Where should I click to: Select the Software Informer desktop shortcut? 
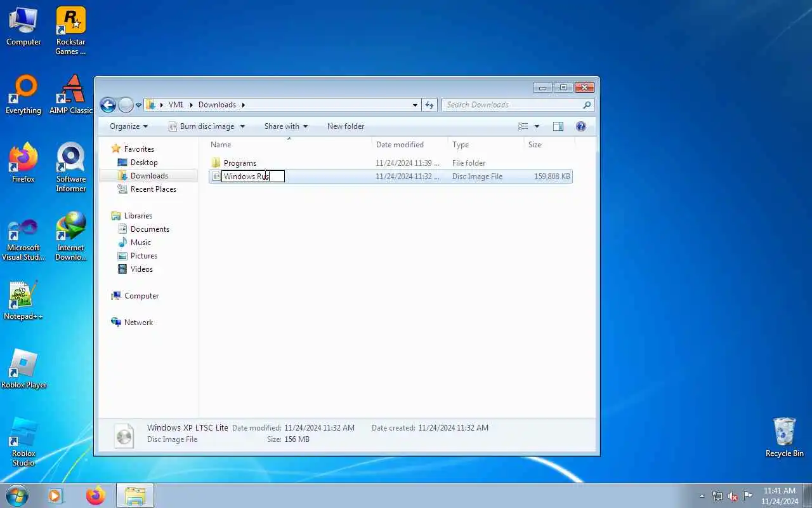pyautogui.click(x=70, y=168)
